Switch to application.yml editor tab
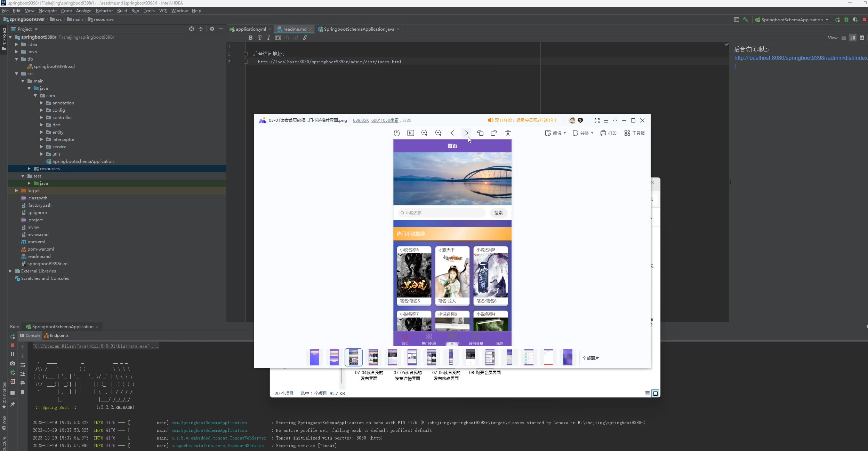 tap(250, 29)
